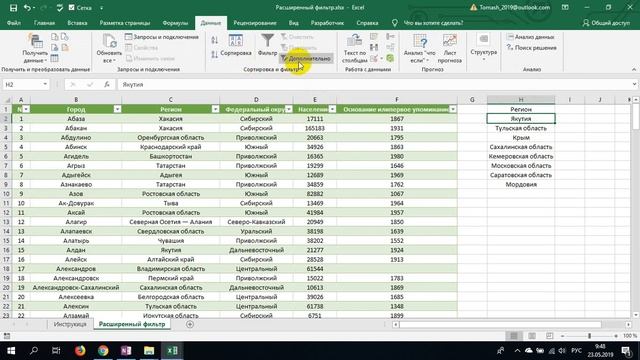Open the Население filter dropdown
Image resolution: width=640 pixels, height=360 pixels.
tap(332, 109)
